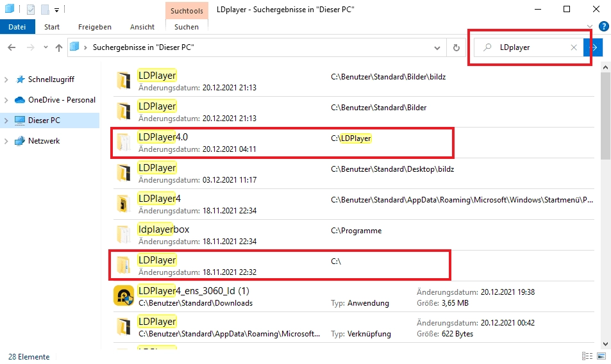The width and height of the screenshot is (611, 364).
Task: Expand the Netzwerk tree node
Action: pos(6,141)
